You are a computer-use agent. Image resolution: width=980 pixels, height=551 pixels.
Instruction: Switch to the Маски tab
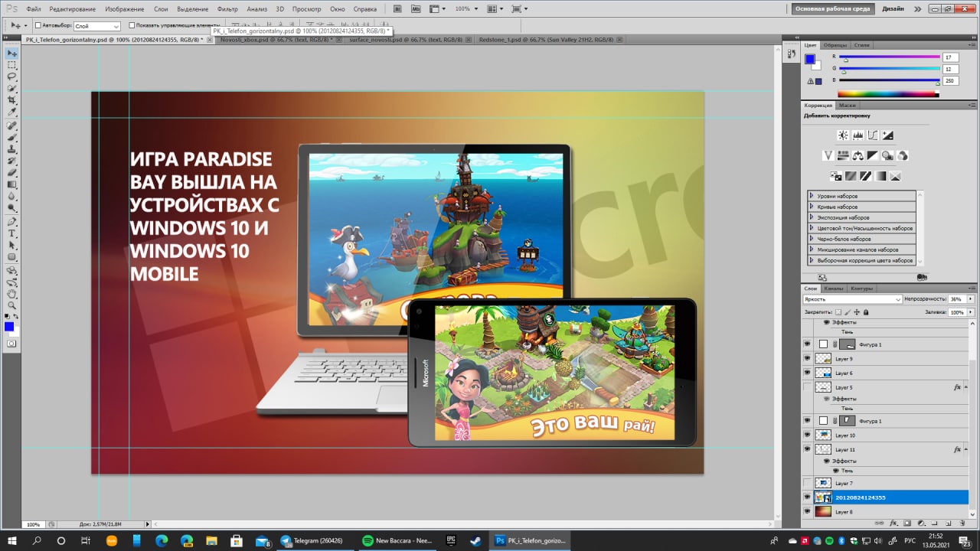click(x=847, y=106)
